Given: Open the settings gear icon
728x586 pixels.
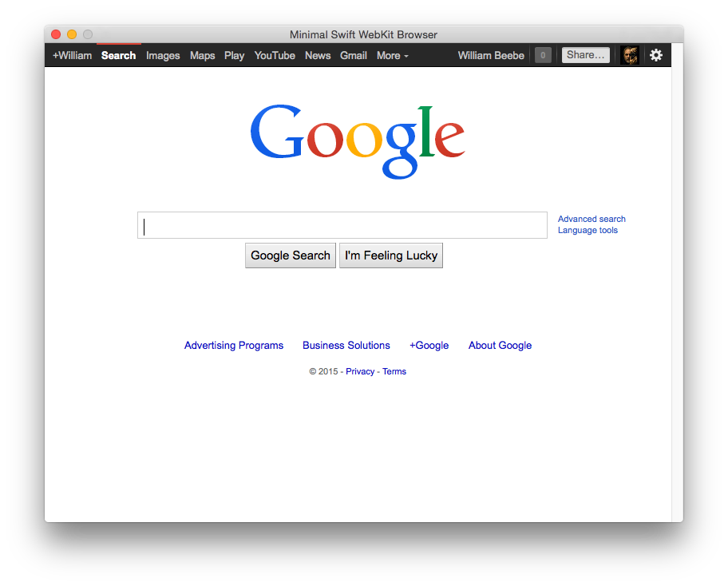Looking at the screenshot, I should 656,55.
